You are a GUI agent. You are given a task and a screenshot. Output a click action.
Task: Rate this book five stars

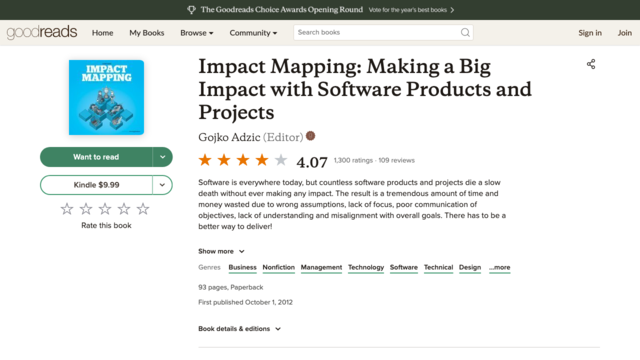[143, 209]
